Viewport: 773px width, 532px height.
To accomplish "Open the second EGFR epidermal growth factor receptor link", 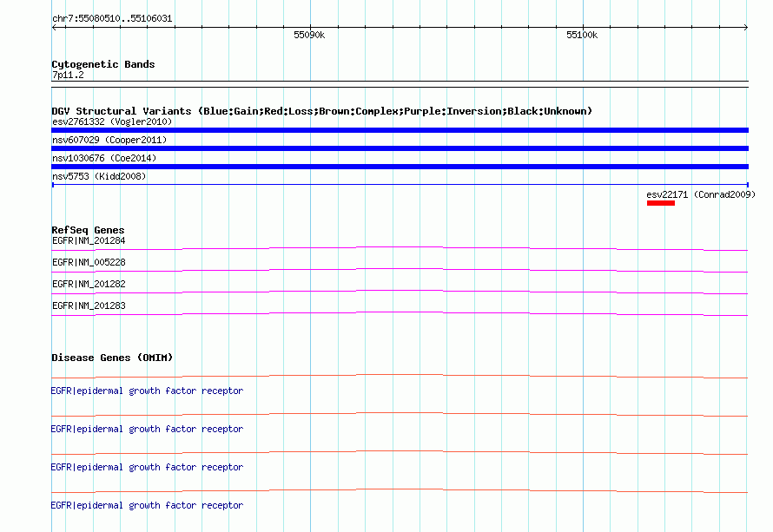I will [147, 430].
